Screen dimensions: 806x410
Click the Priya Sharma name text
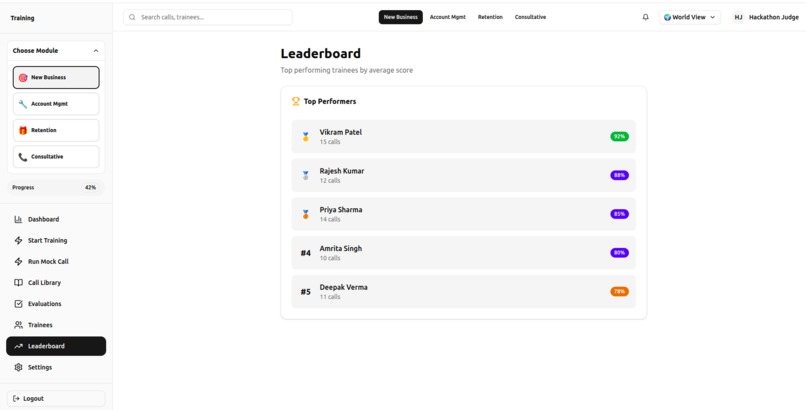pyautogui.click(x=341, y=210)
